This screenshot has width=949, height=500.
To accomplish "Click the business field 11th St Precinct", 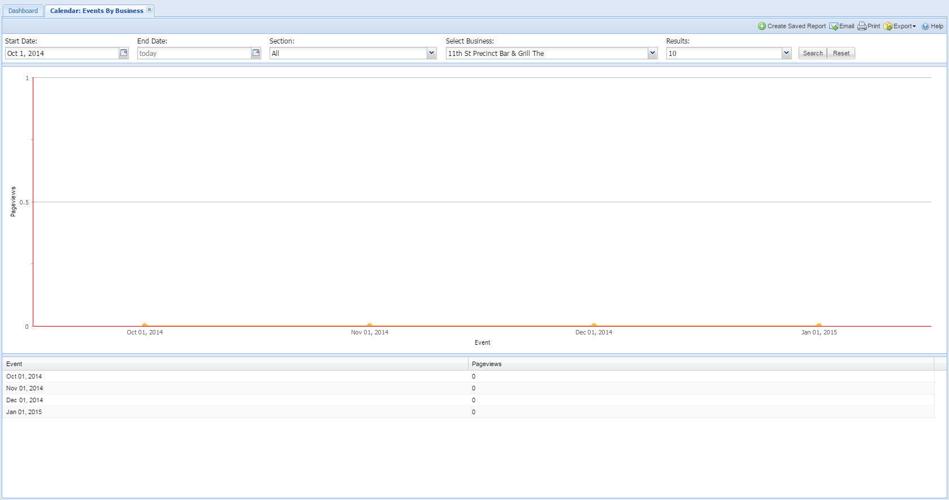I will [547, 53].
